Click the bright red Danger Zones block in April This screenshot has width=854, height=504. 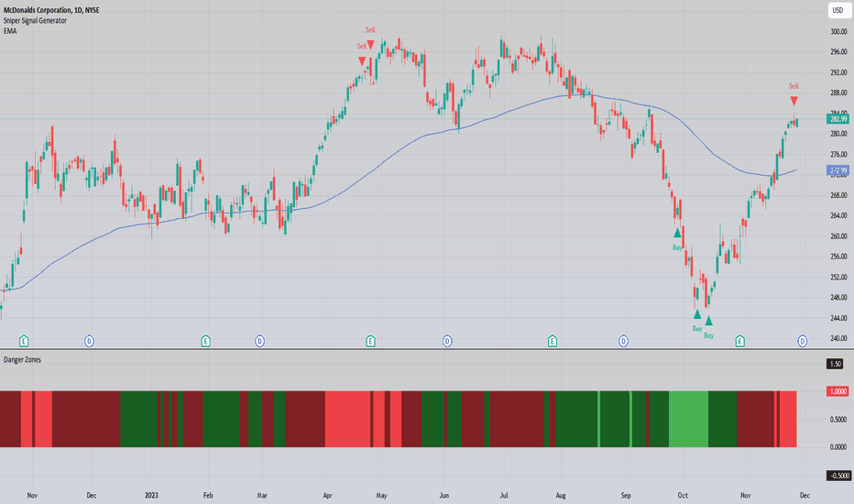coord(348,419)
